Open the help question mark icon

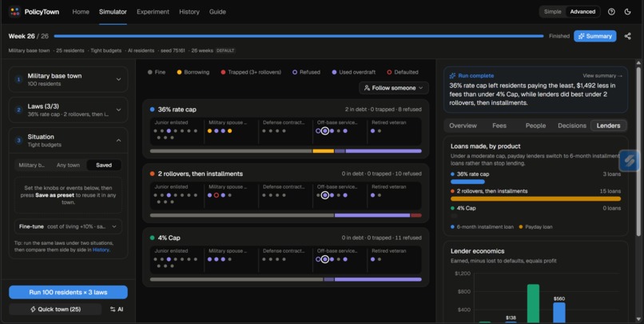coord(611,11)
